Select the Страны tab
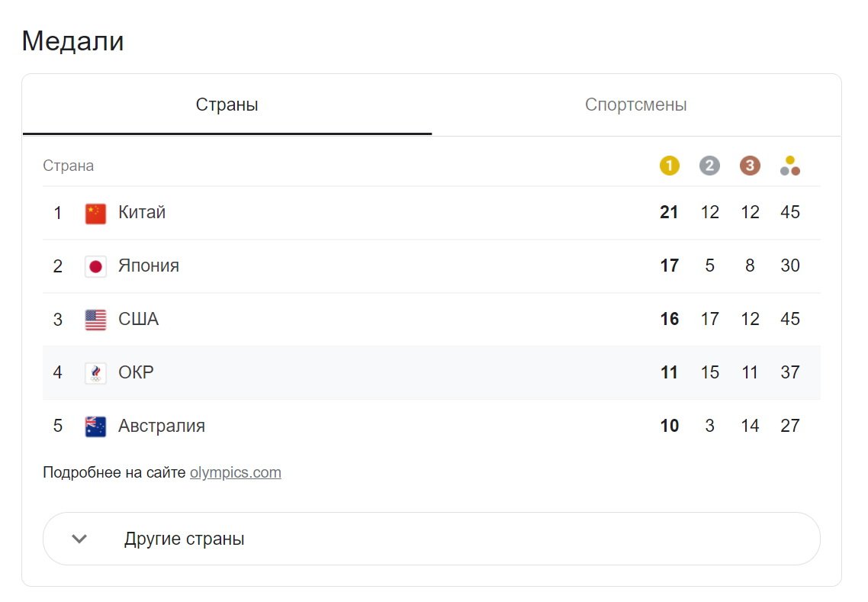The width and height of the screenshot is (868, 602). 227,105
